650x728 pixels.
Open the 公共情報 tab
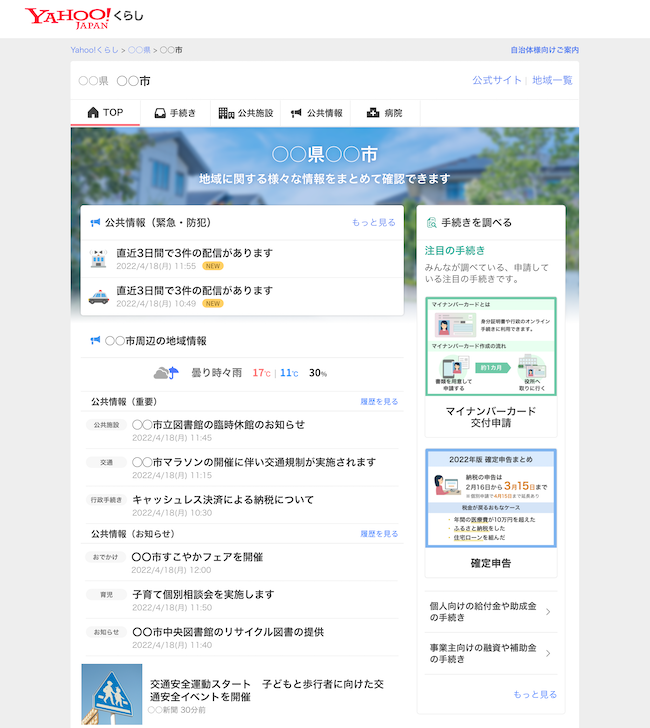[x=316, y=113]
